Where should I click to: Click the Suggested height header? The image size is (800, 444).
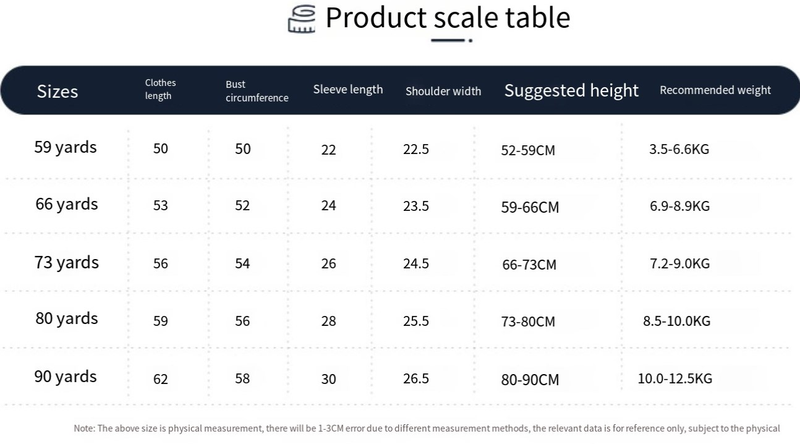point(571,91)
